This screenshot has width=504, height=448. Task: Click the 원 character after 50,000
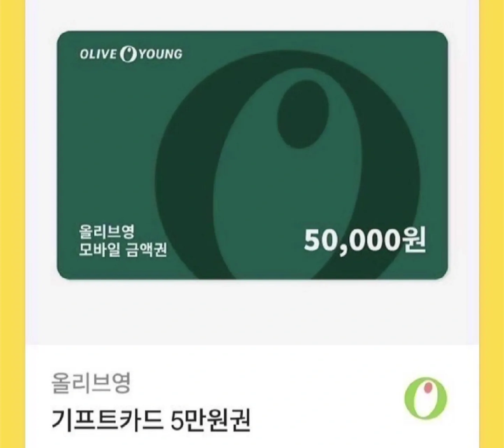pos(414,241)
